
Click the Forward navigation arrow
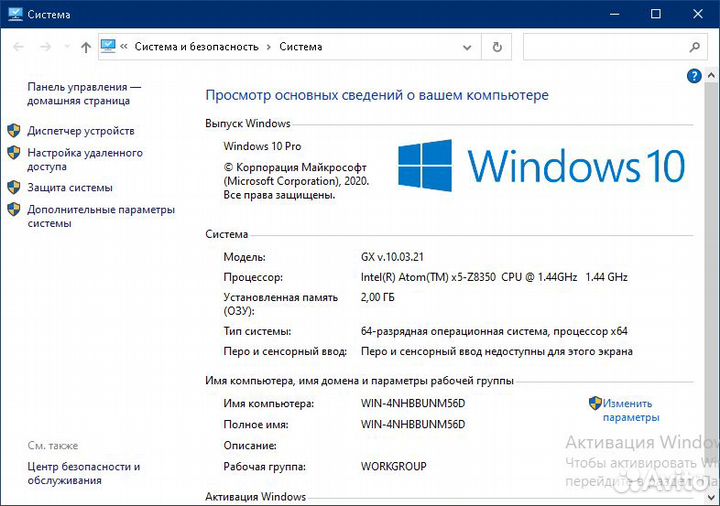tap(45, 47)
